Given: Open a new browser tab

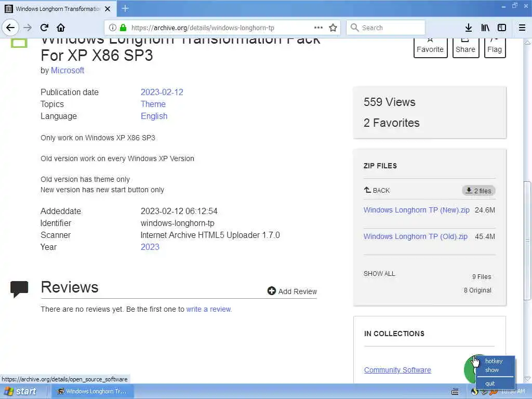Looking at the screenshot, I should pos(125,8).
